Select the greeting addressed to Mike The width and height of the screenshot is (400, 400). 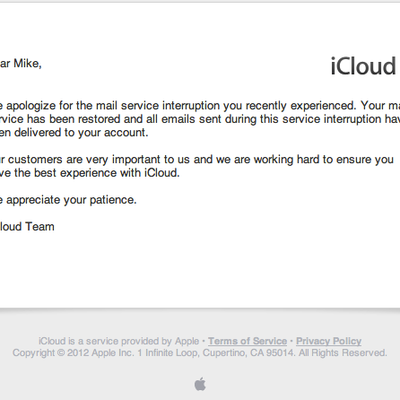tap(21, 63)
